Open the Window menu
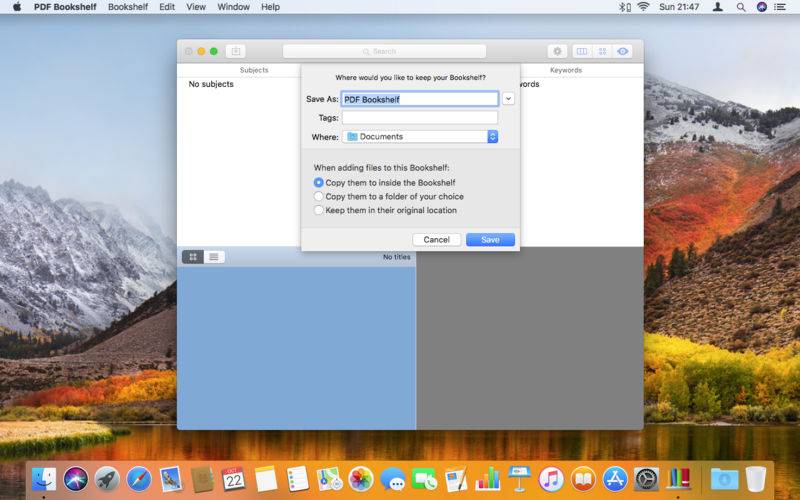The image size is (800, 500). click(234, 7)
